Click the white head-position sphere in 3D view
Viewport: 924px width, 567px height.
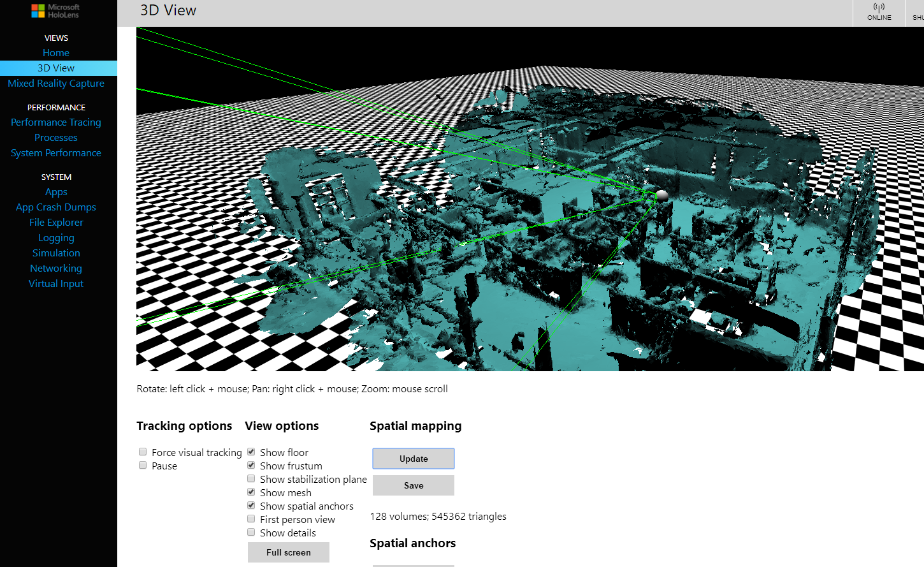pyautogui.click(x=662, y=196)
